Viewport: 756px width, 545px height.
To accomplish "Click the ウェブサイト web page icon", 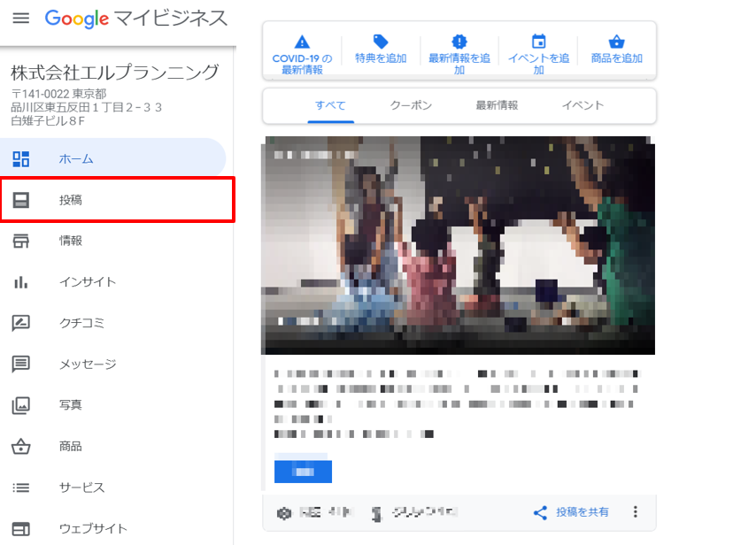I will [x=20, y=528].
